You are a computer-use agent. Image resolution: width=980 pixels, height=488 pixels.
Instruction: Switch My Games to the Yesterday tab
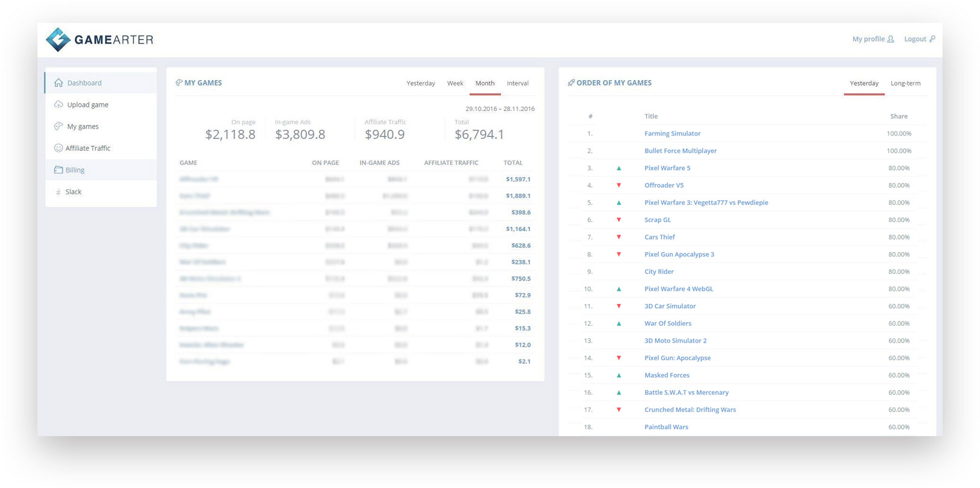(421, 83)
